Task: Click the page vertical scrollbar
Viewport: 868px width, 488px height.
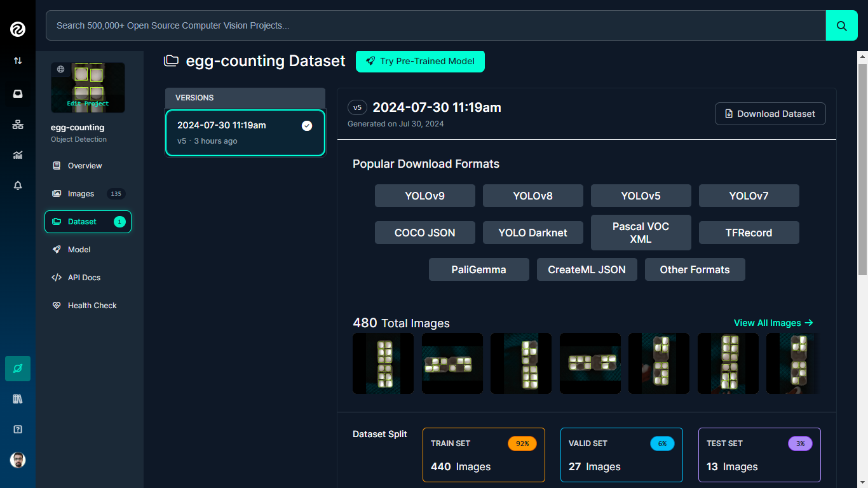Action: [862, 169]
